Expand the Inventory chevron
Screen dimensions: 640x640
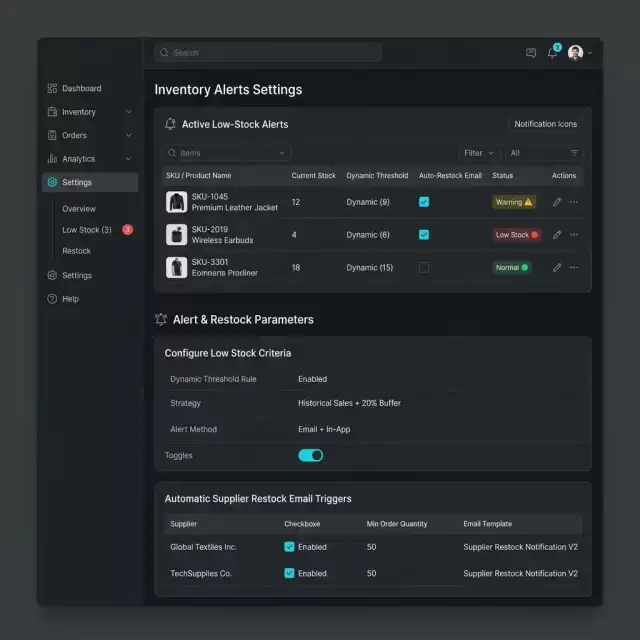click(128, 111)
